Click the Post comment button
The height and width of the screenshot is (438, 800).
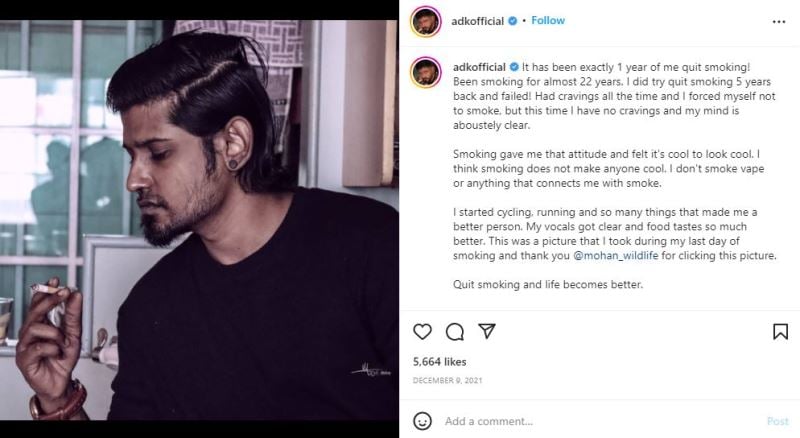tap(777, 421)
